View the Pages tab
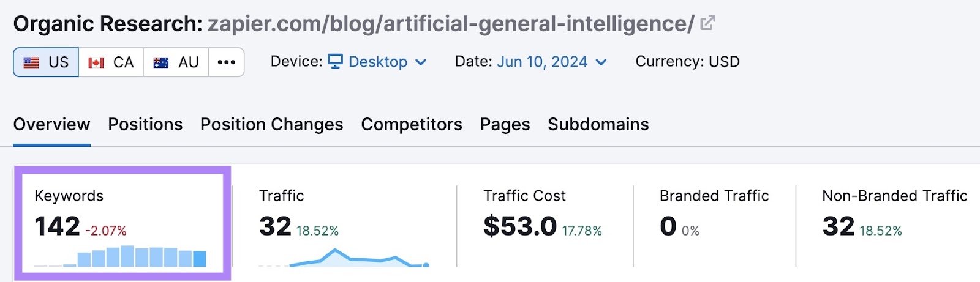This screenshot has height=282, width=980. pos(505,124)
